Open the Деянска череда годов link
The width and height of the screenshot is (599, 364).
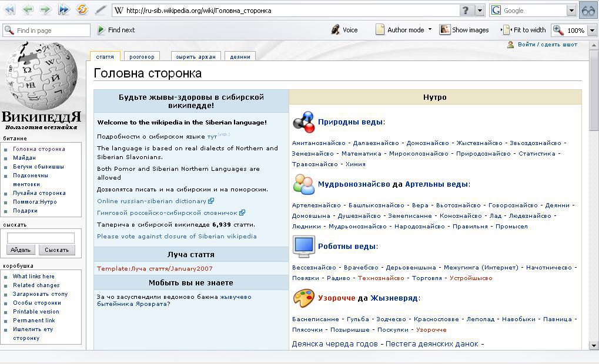point(335,344)
